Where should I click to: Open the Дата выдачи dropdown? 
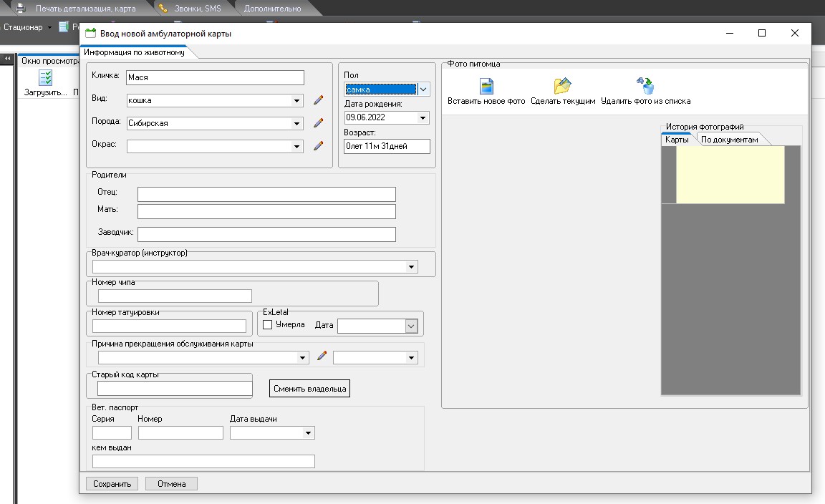(308, 433)
